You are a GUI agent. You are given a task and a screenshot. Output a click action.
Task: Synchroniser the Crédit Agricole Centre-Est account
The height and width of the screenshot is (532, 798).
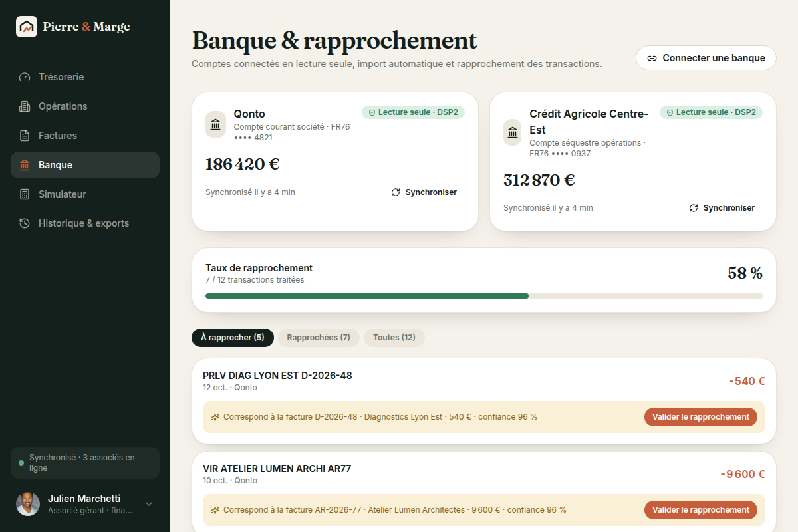(722, 208)
